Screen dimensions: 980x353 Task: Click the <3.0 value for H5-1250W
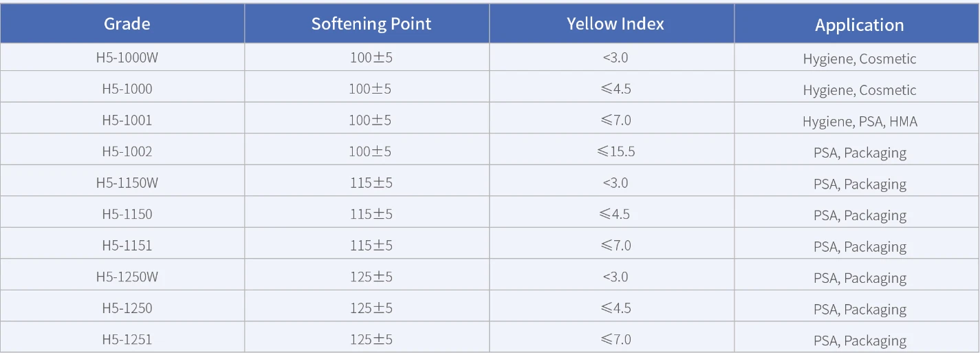[x=616, y=277]
